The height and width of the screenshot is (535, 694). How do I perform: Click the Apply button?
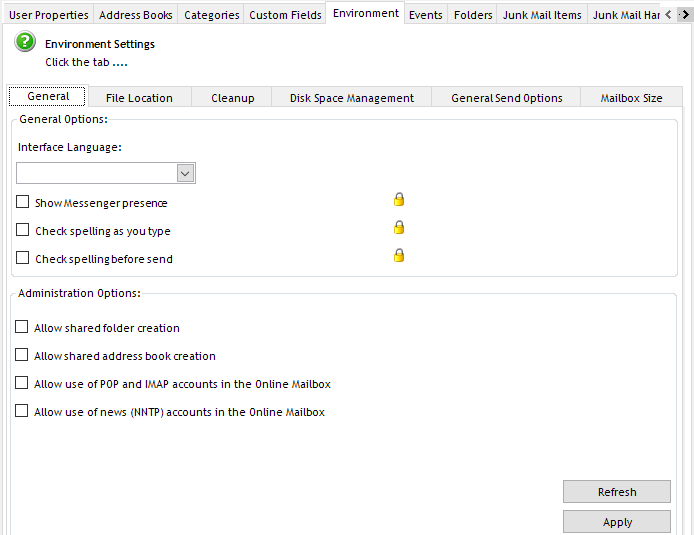click(617, 522)
